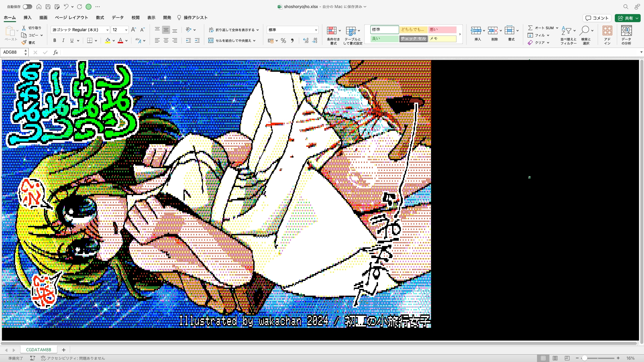Switch to page layout view
Viewport: 644px width, 362px height.
tap(555, 358)
